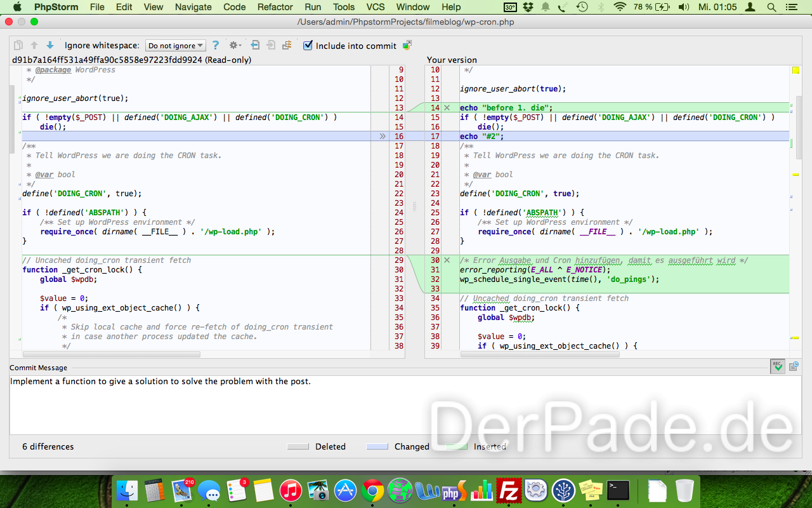Image resolution: width=812 pixels, height=508 pixels.
Task: Open commit message history icon
Action: point(794,366)
